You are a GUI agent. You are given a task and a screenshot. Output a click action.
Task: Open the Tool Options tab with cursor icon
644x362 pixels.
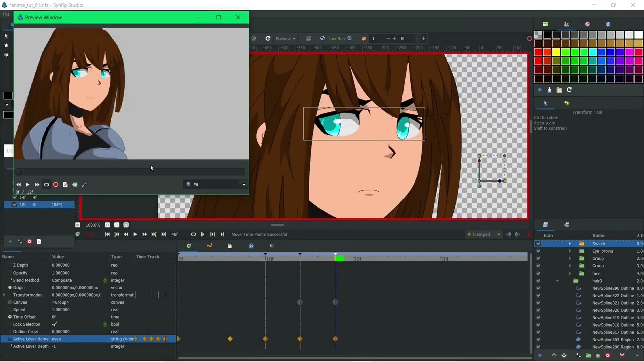tap(545, 103)
